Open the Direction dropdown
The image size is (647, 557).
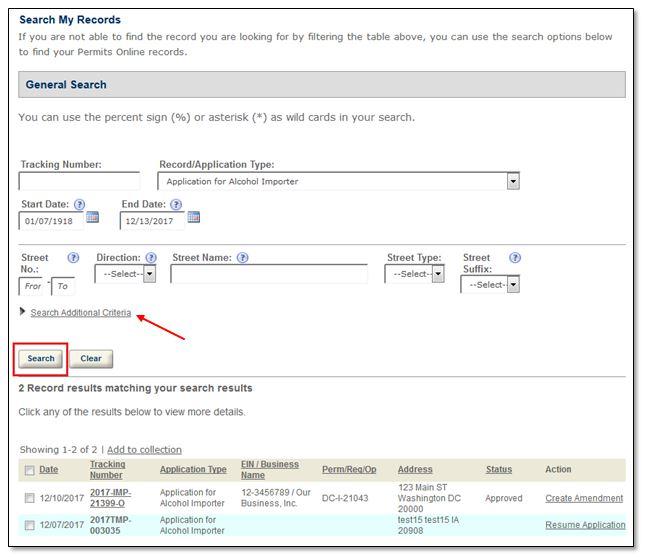[126, 274]
